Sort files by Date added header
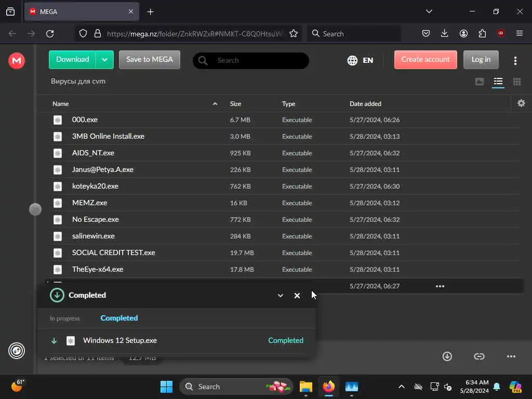This screenshot has width=532, height=399. point(365,104)
